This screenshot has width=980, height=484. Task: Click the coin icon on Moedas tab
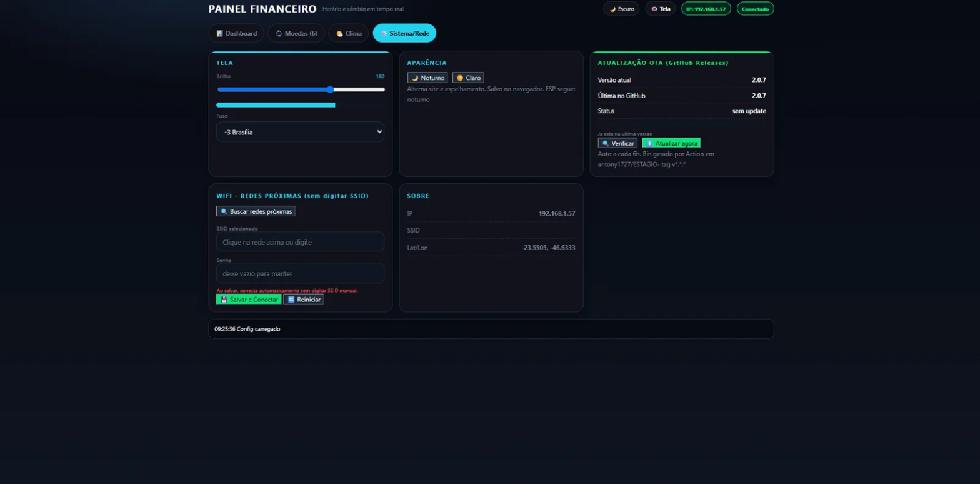tap(279, 33)
